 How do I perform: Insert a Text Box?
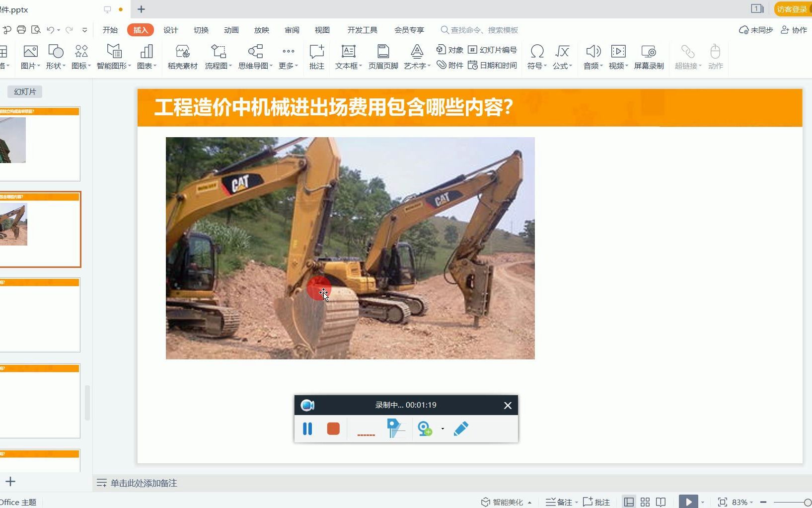[348, 57]
